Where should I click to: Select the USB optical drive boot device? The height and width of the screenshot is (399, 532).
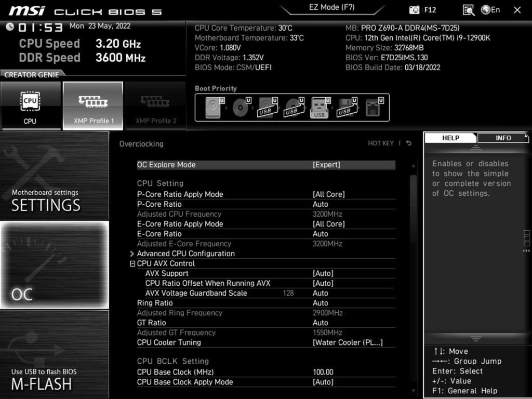[x=294, y=108]
